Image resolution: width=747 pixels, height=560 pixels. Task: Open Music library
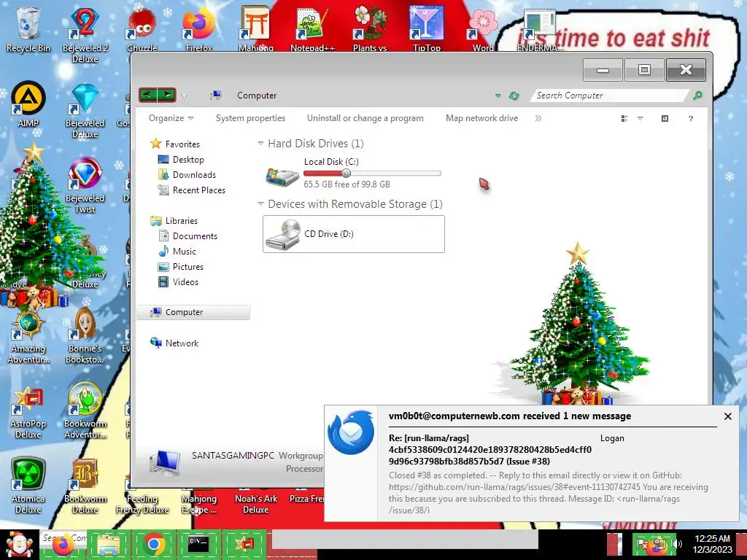point(177,251)
